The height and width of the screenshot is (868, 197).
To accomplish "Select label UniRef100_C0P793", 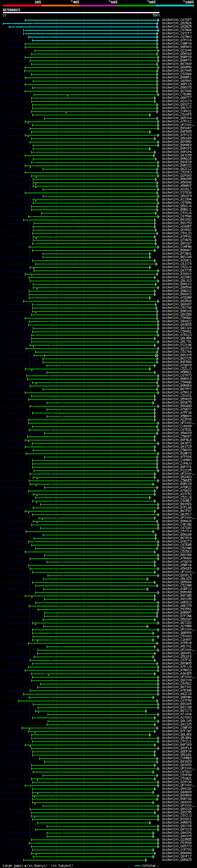I will [177, 850].
